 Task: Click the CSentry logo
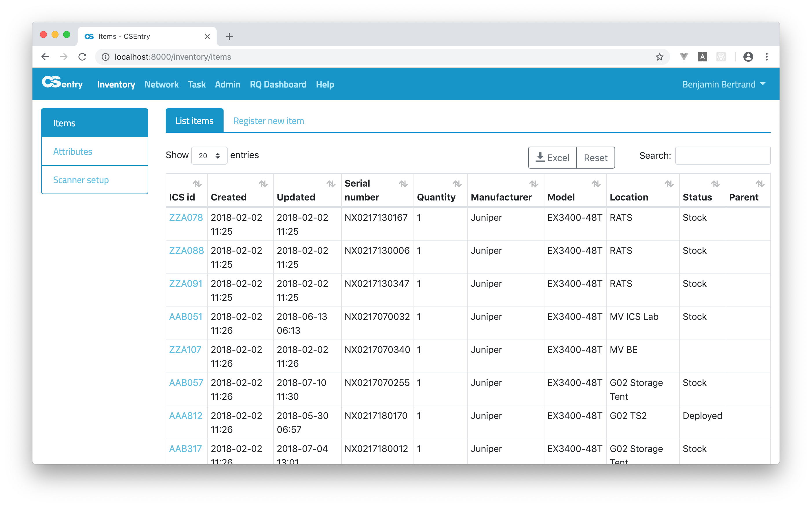point(62,83)
